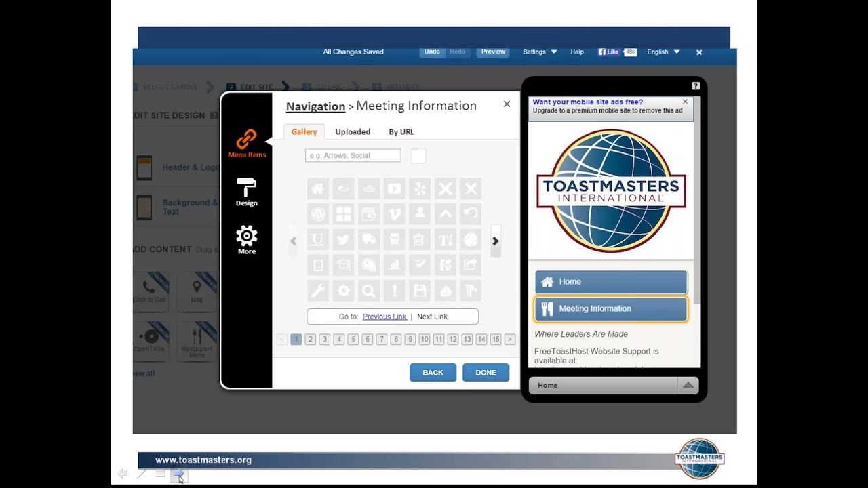This screenshot has height=488, width=868.
Task: Choose the graduation cap icon in gallery
Action: pyautogui.click(x=343, y=265)
